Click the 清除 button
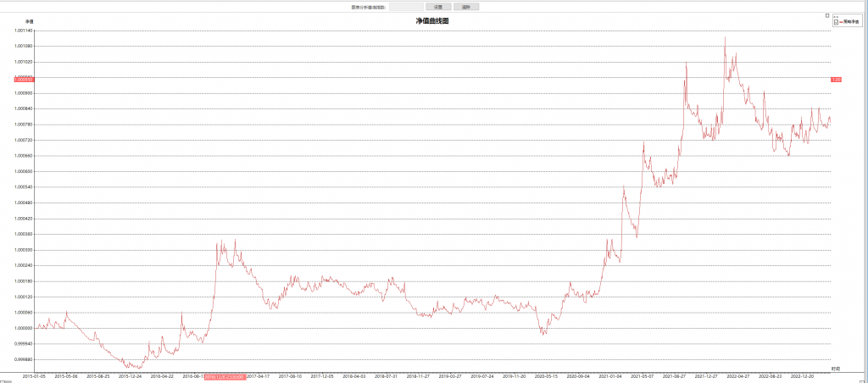 (465, 7)
